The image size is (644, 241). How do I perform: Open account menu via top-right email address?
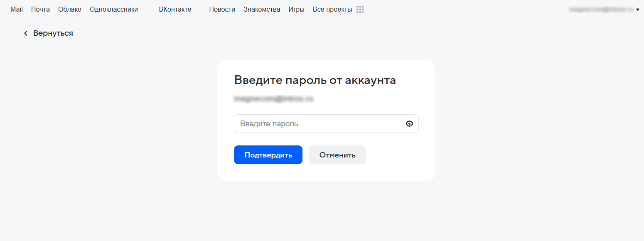601,10
